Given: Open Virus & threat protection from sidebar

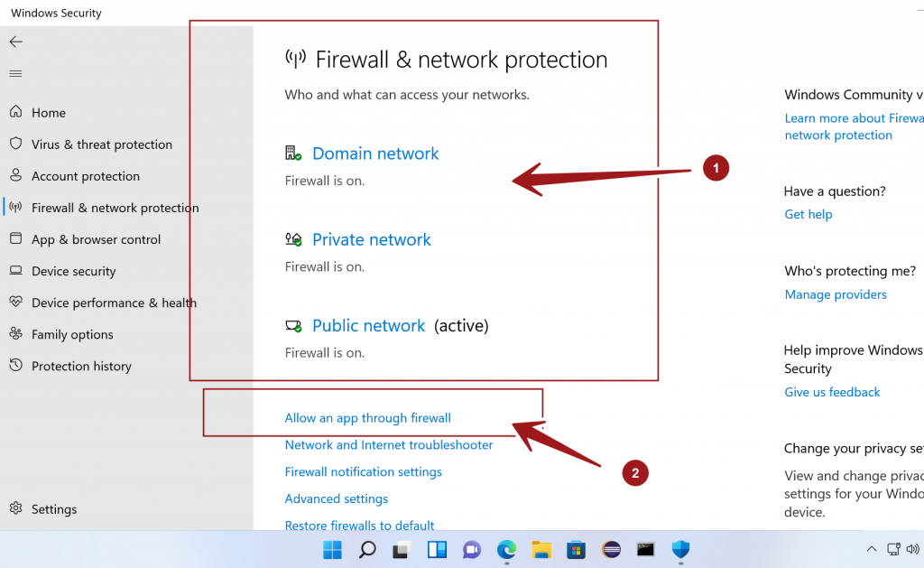Looking at the screenshot, I should click(x=99, y=144).
